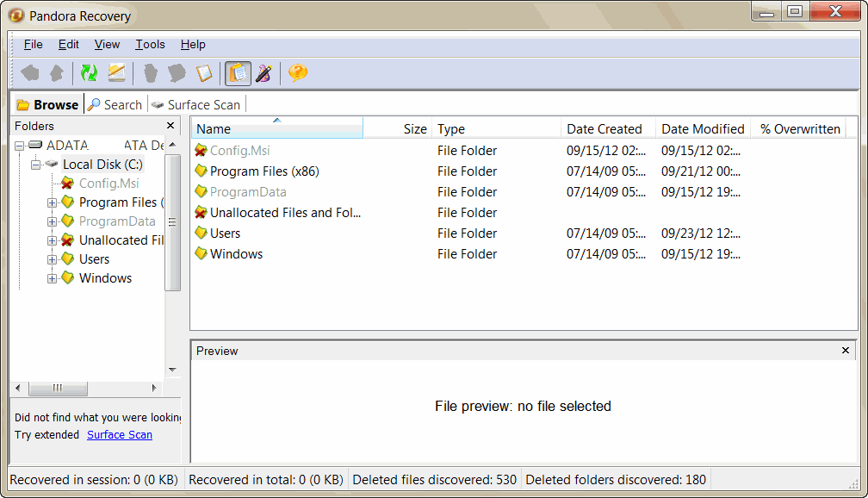Screen dimensions: 868x498
Task: Click the deleted folder icon beside Config.Msi in list
Action: pos(201,150)
